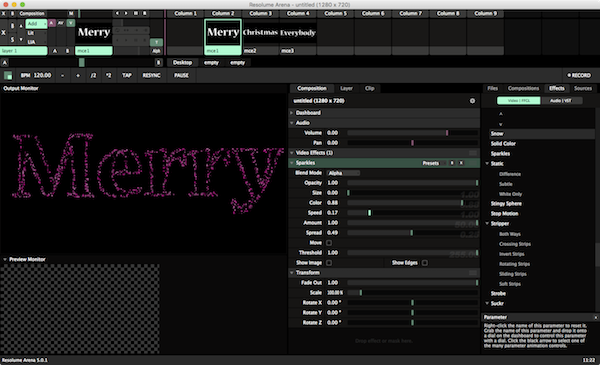Bypass the Sparkles effect with its B button

452,163
